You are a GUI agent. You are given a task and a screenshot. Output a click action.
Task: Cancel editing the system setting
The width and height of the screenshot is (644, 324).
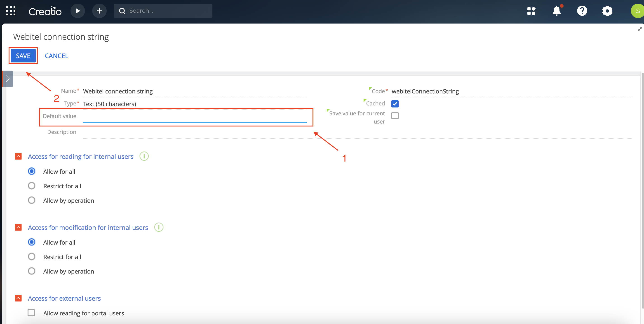pos(56,56)
